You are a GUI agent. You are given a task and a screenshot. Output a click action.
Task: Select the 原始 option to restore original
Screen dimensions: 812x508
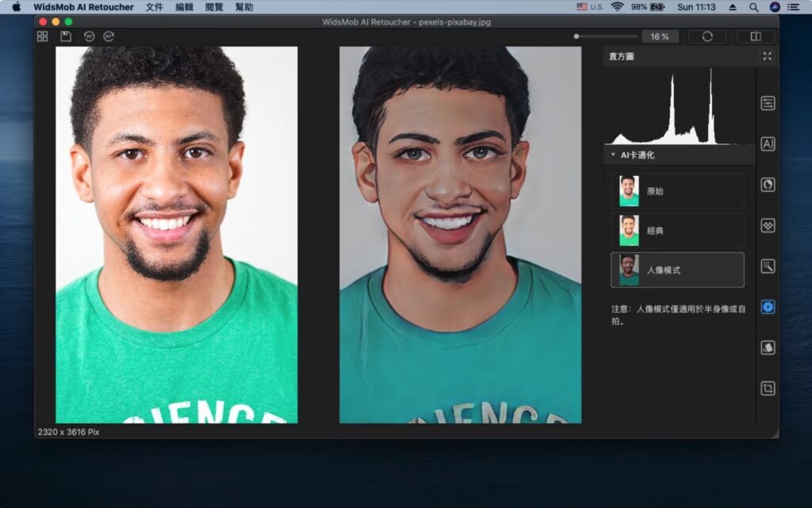(x=677, y=191)
